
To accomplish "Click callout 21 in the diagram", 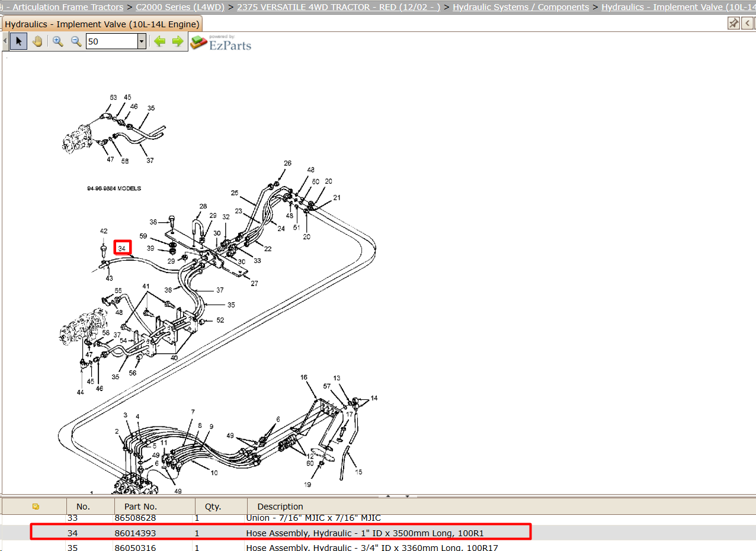I will [337, 197].
